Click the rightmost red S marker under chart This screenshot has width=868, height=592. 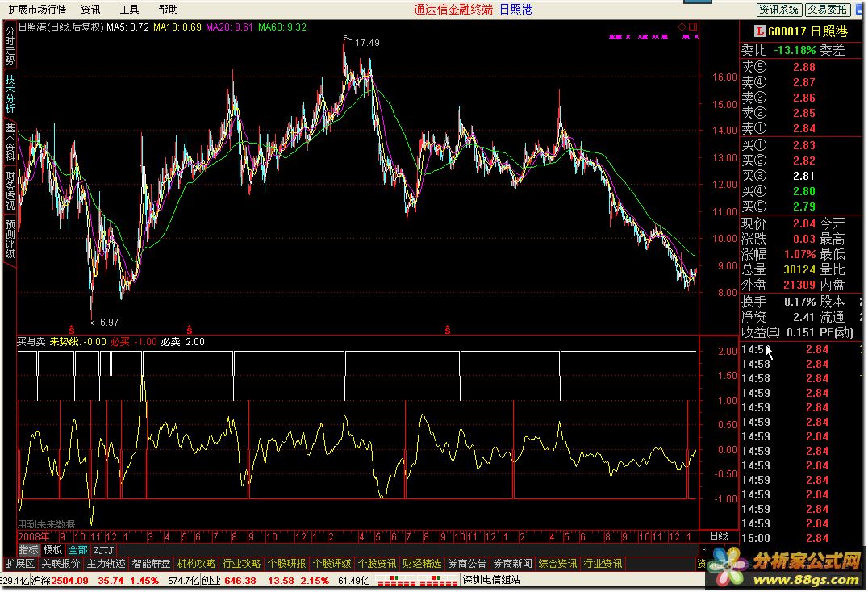447,330
